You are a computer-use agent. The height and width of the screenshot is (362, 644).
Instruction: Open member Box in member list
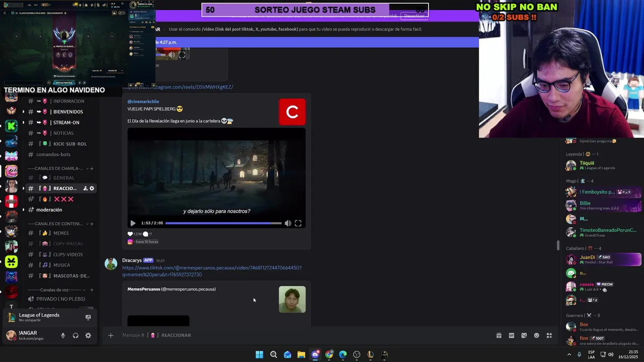click(x=603, y=327)
